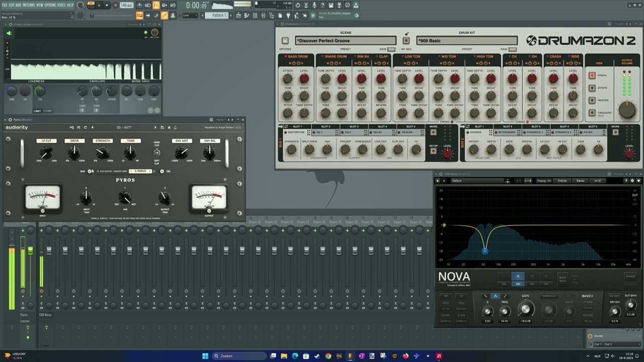The height and width of the screenshot is (362, 644).
Task: Click the tempo 140 field
Action: pyautogui.click(x=126, y=5)
